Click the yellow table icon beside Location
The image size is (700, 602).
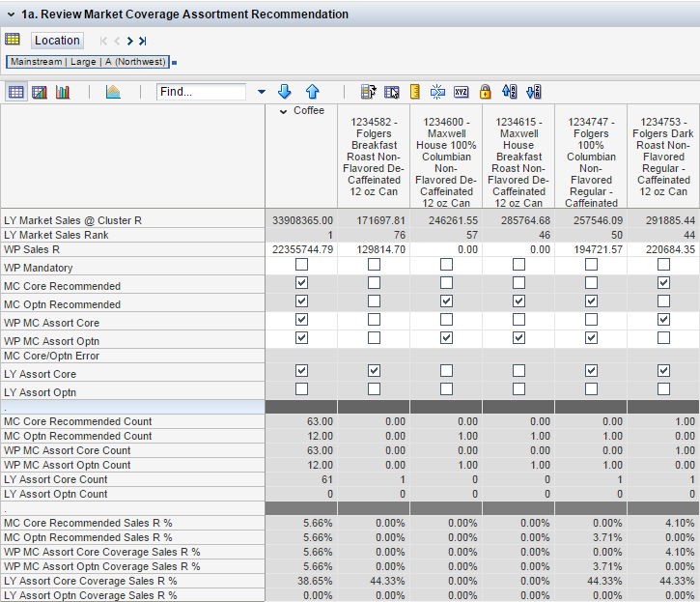tap(13, 40)
